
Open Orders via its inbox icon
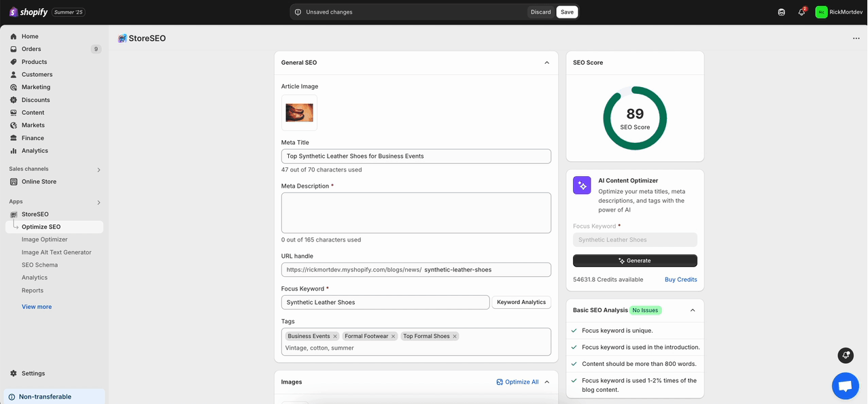[x=14, y=49]
